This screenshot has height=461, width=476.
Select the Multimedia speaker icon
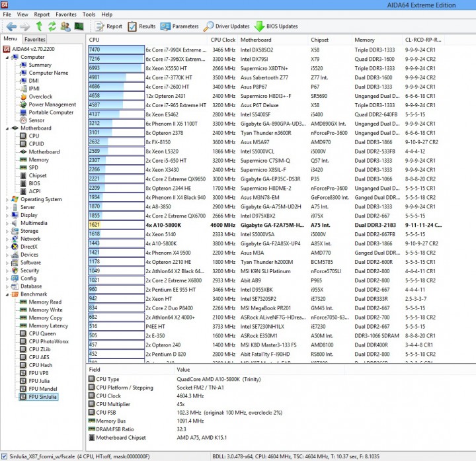tap(15, 223)
